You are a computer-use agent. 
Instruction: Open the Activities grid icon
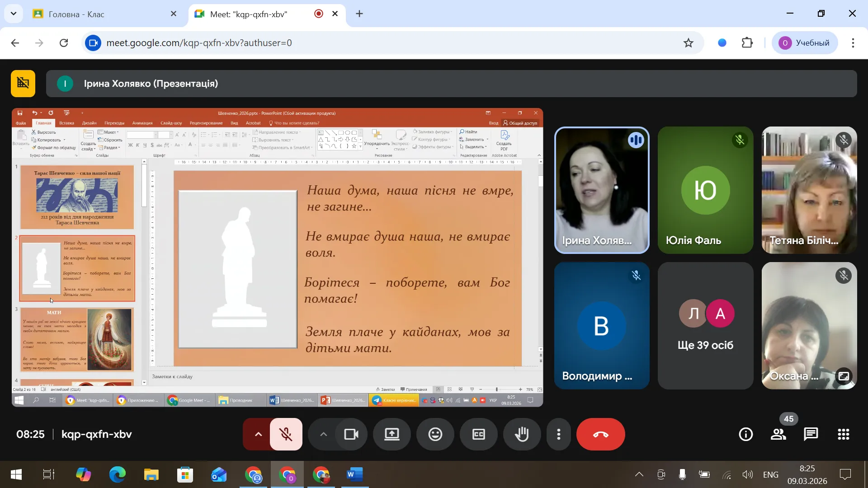tap(843, 434)
